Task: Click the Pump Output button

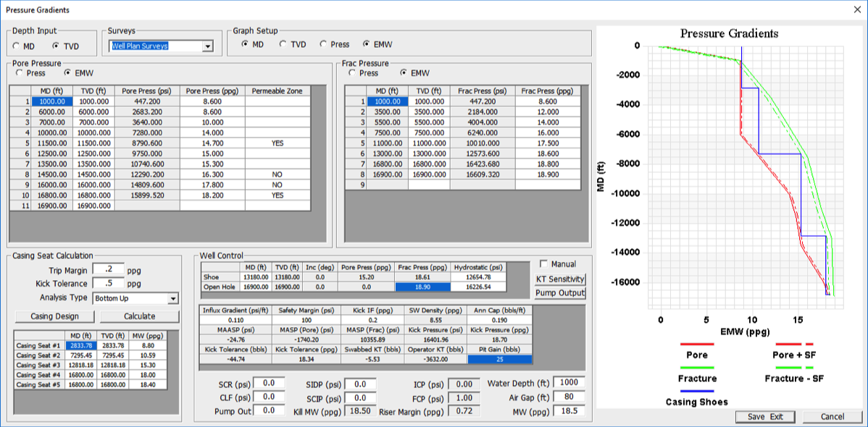Action: coord(559,293)
